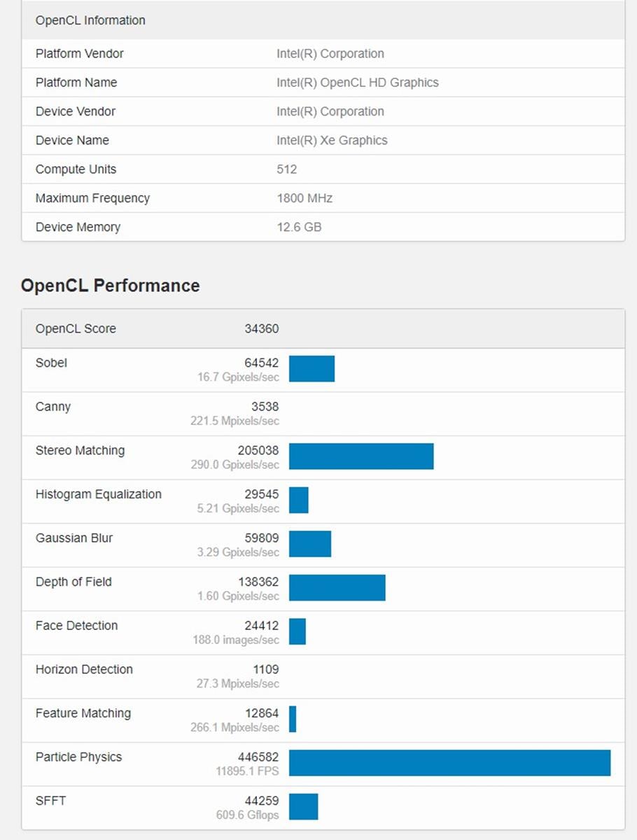Click the Depth of Field bar

tap(337, 587)
